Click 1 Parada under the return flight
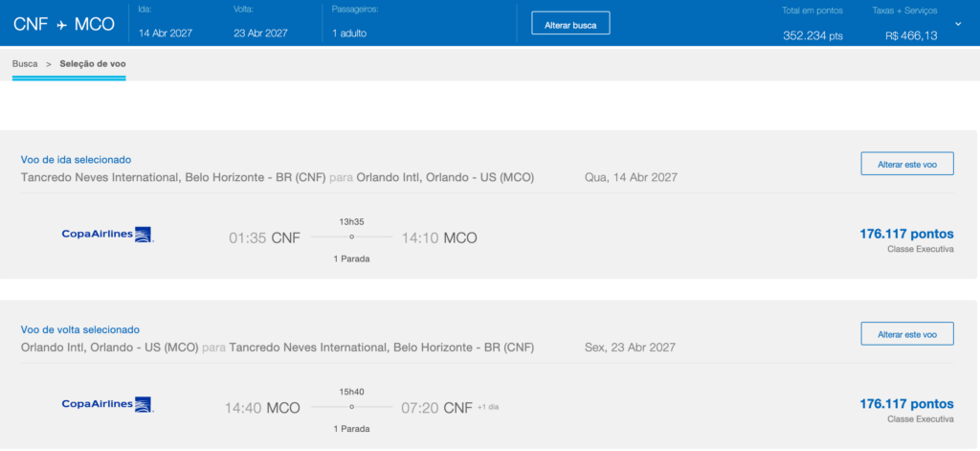980x451 pixels. pyautogui.click(x=352, y=429)
